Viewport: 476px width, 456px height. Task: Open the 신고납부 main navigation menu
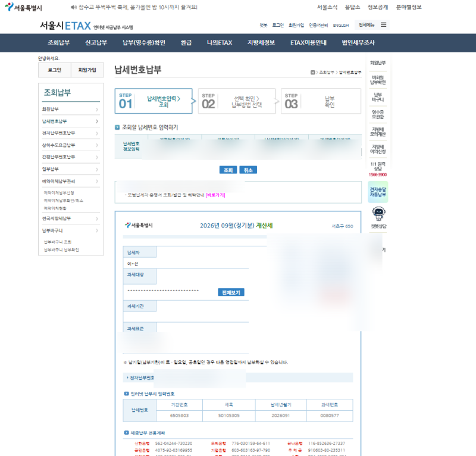tap(96, 42)
